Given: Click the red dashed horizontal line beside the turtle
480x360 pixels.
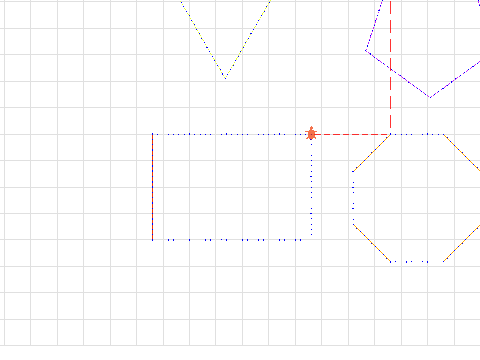Looking at the screenshot, I should (351, 134).
